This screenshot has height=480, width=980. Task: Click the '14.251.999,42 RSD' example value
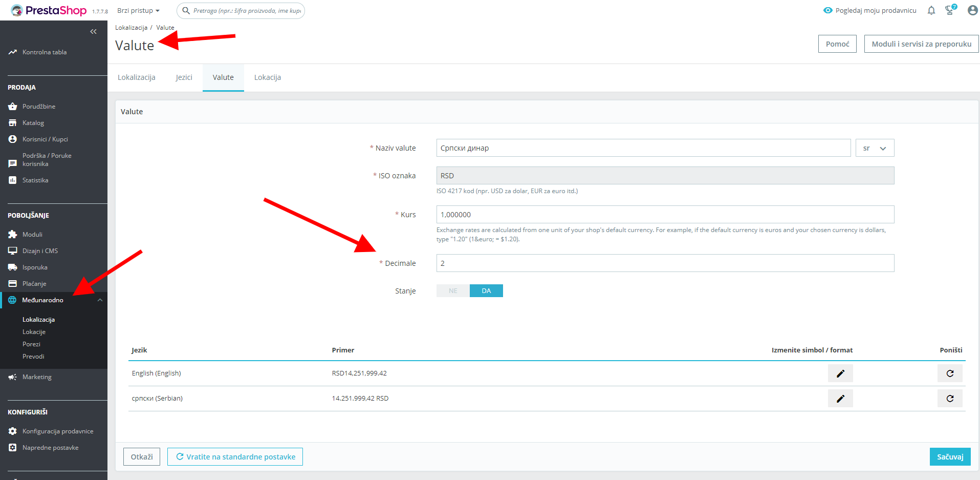(360, 399)
